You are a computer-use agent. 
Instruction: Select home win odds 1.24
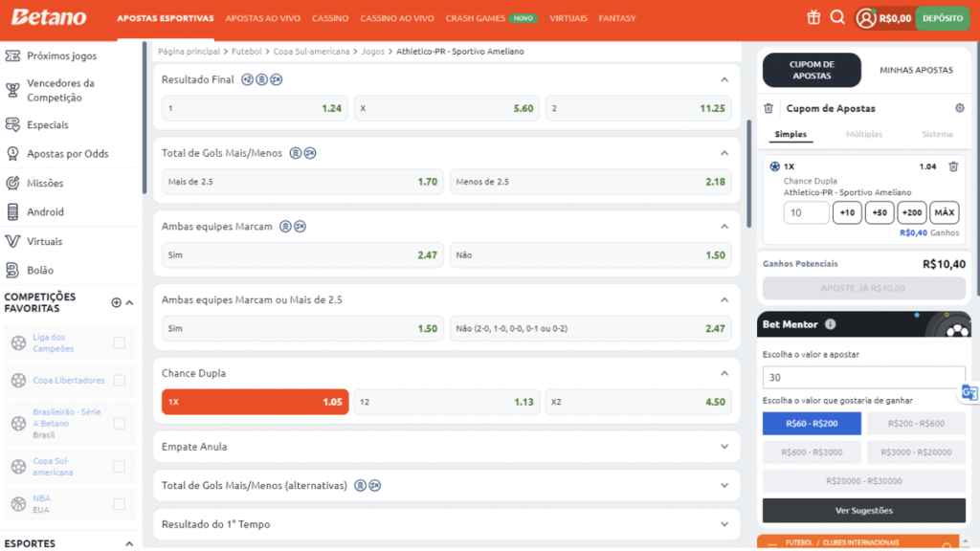point(255,108)
